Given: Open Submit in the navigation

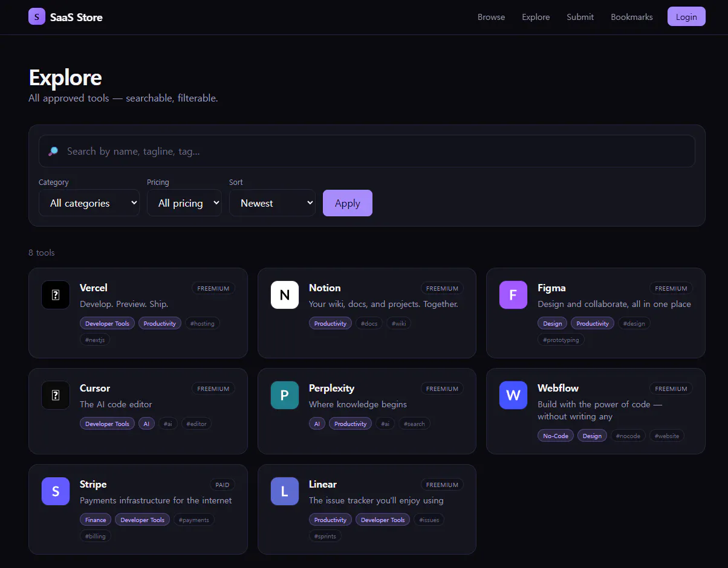Looking at the screenshot, I should pyautogui.click(x=580, y=17).
